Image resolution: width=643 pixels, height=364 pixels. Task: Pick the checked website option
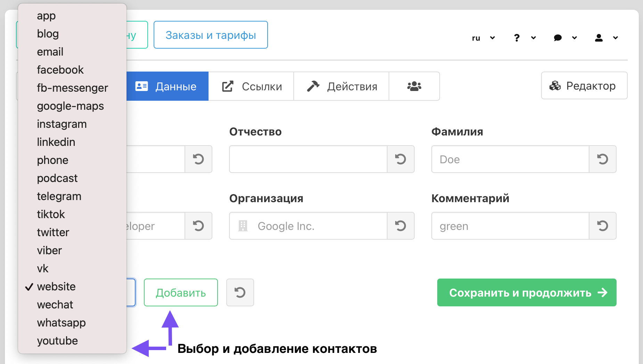(56, 287)
